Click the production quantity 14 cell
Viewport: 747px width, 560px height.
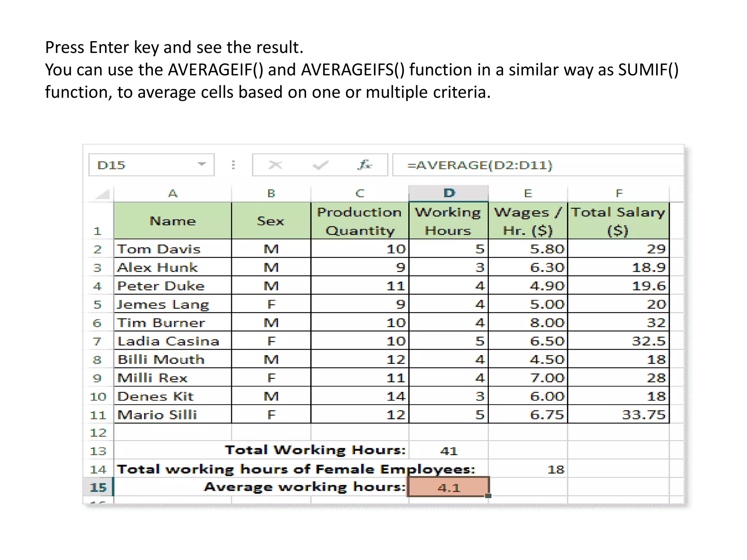pyautogui.click(x=360, y=396)
